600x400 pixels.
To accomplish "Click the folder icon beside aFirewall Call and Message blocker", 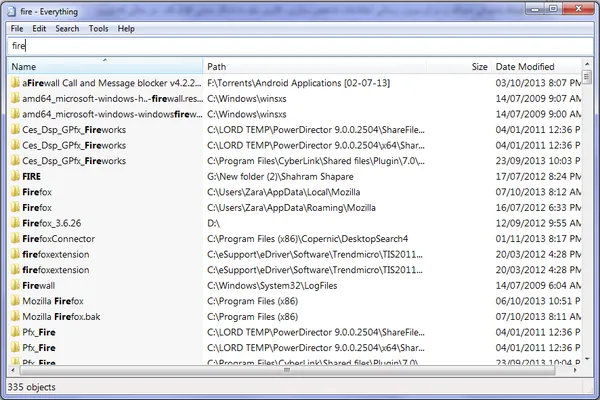I will tap(15, 83).
